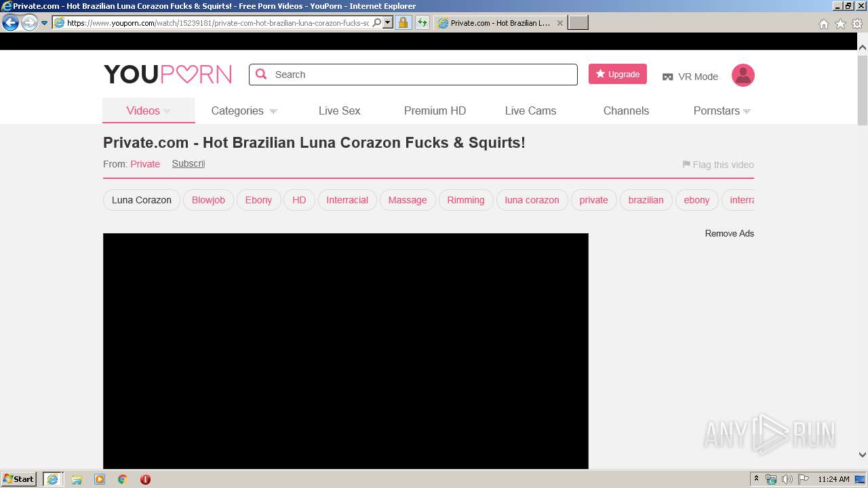
Task: Select the HD tag pill
Action: [299, 200]
